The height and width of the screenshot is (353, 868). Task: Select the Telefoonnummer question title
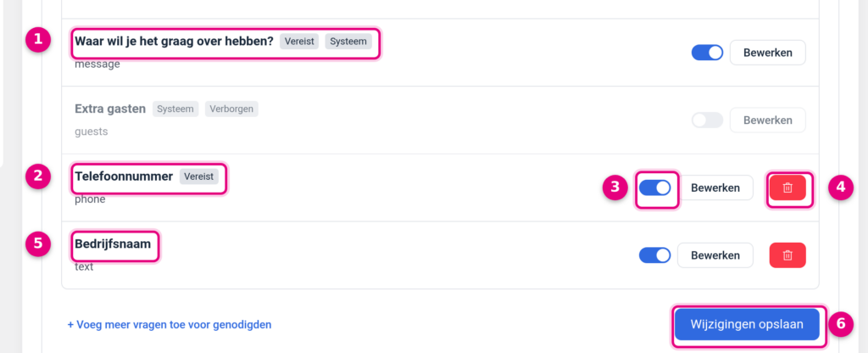[124, 176]
